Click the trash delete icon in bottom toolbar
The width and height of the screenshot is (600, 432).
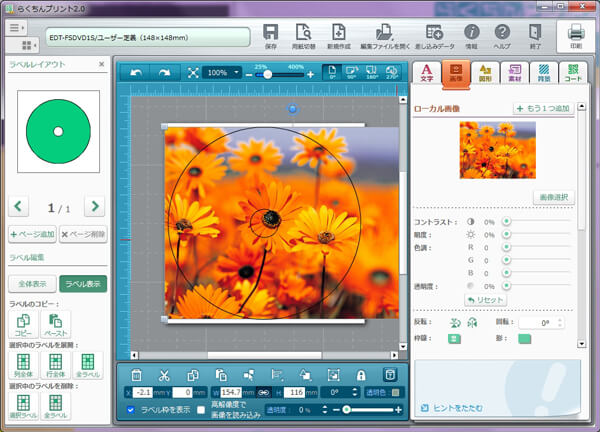(136, 374)
